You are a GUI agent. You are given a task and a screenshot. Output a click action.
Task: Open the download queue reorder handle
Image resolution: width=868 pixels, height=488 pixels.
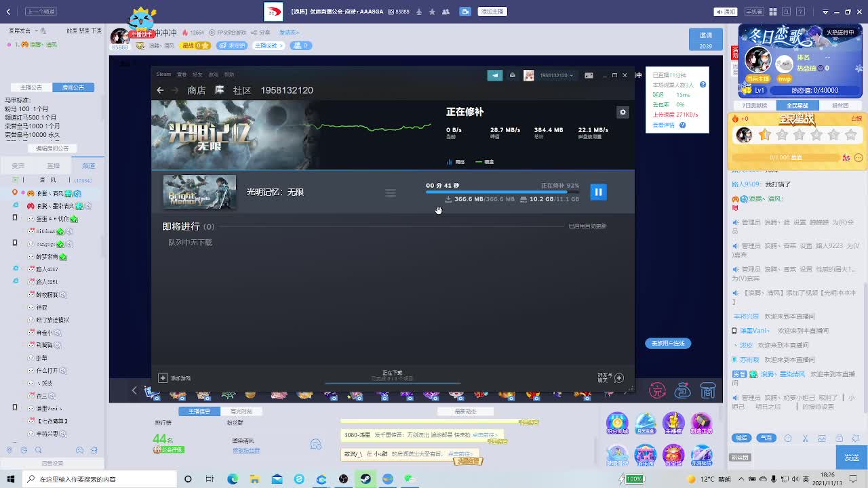click(391, 192)
